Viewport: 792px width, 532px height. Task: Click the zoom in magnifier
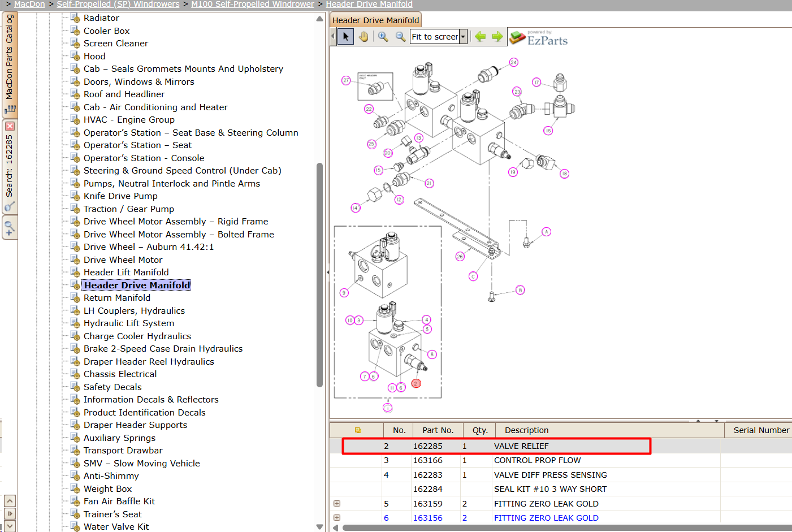coord(383,37)
